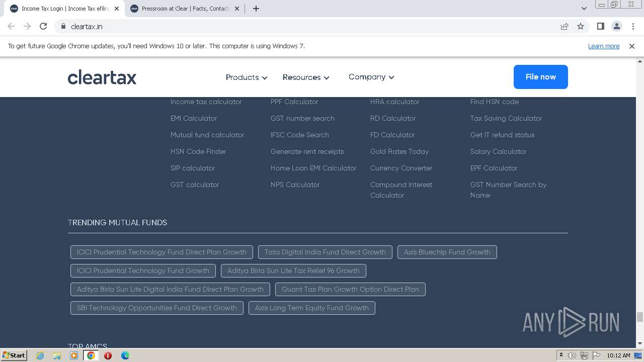Expand the Products menu
The width and height of the screenshot is (644, 362).
(x=247, y=77)
